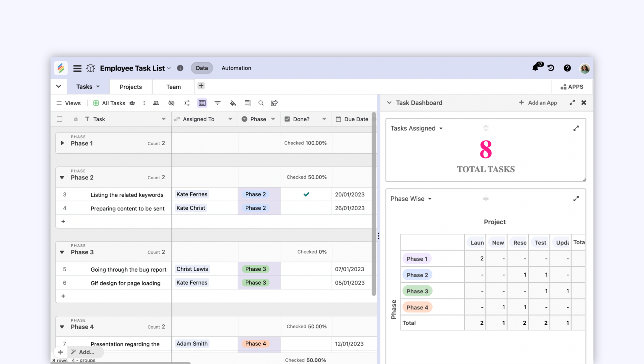Screen dimensions: 644x364
Task: Open the Automation tab
Action: click(236, 68)
